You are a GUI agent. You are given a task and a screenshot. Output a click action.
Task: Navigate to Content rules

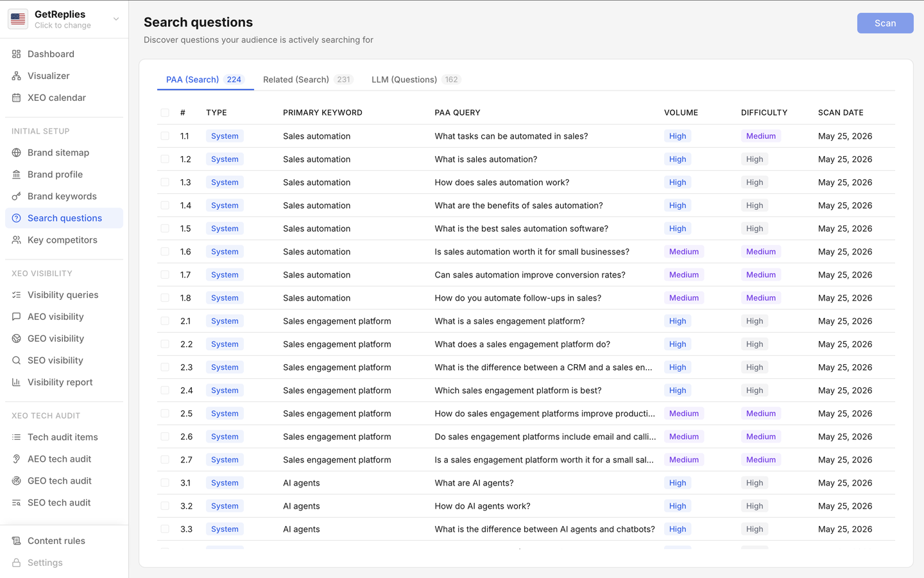click(64, 541)
